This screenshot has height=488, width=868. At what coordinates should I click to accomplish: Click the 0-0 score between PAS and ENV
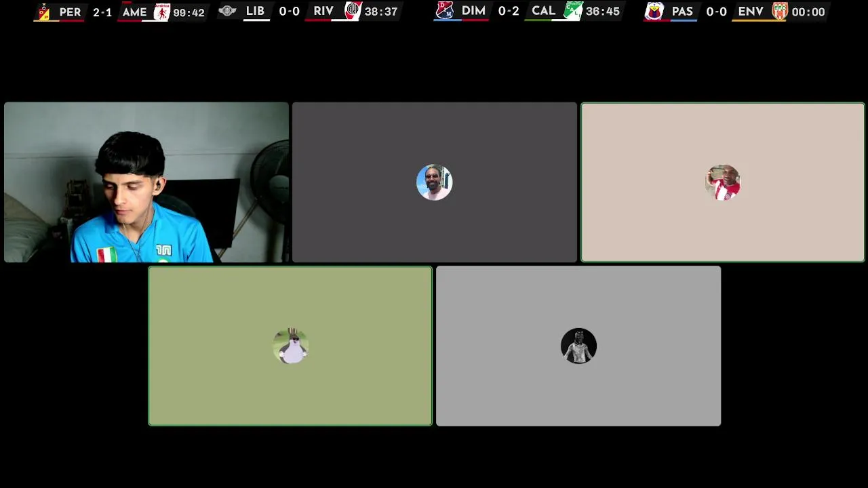716,12
